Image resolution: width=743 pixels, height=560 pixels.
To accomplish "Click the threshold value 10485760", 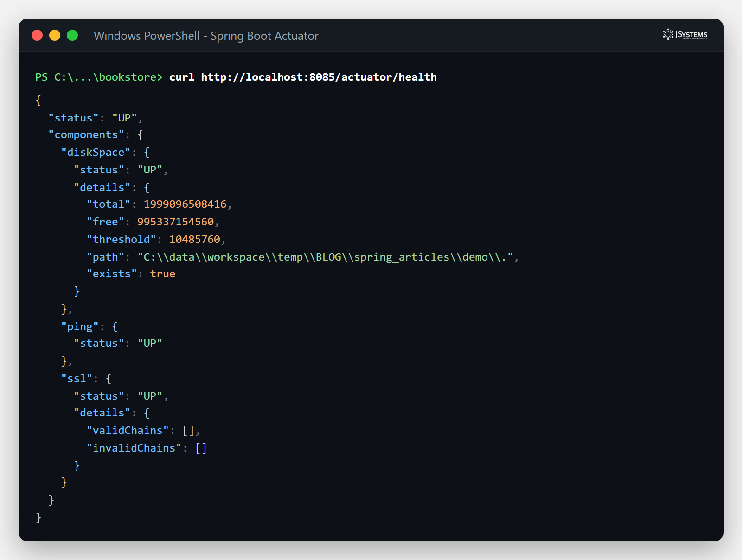I will pyautogui.click(x=194, y=239).
